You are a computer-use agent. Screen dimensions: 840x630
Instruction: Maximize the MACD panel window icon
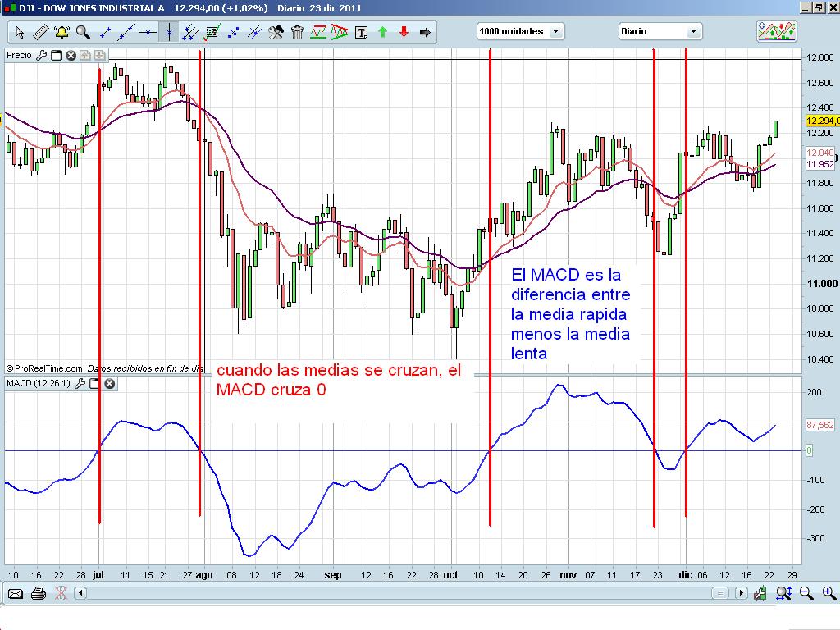(x=94, y=384)
